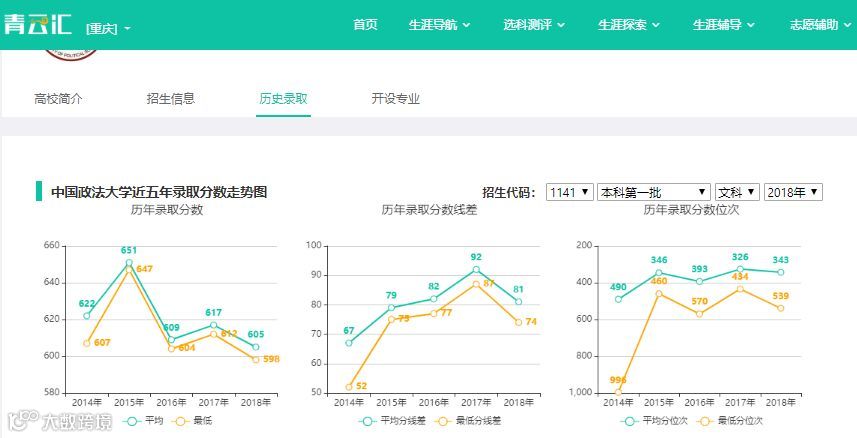This screenshot has height=438, width=857.
Task: Click the 历年录取分数 chart title
Action: [167, 210]
